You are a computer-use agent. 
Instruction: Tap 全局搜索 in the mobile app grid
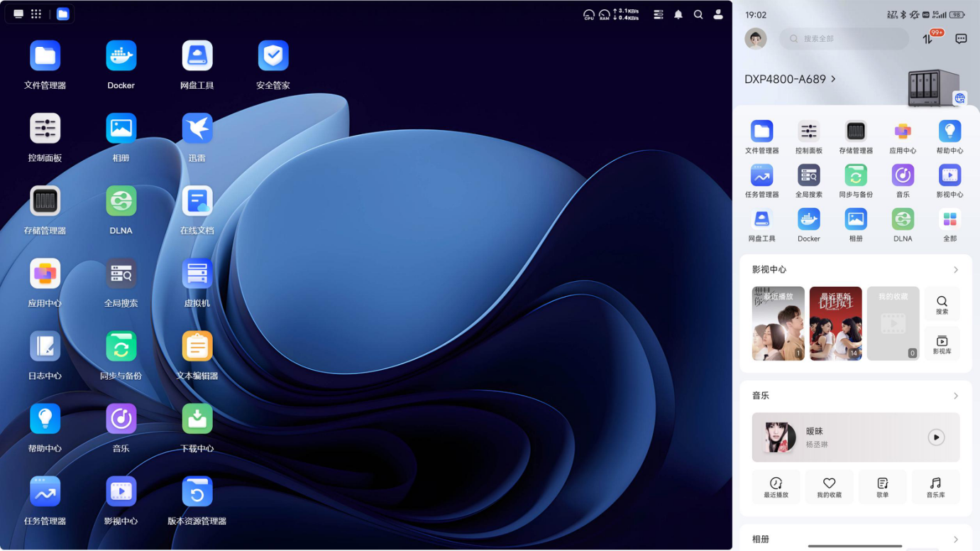pyautogui.click(x=809, y=175)
